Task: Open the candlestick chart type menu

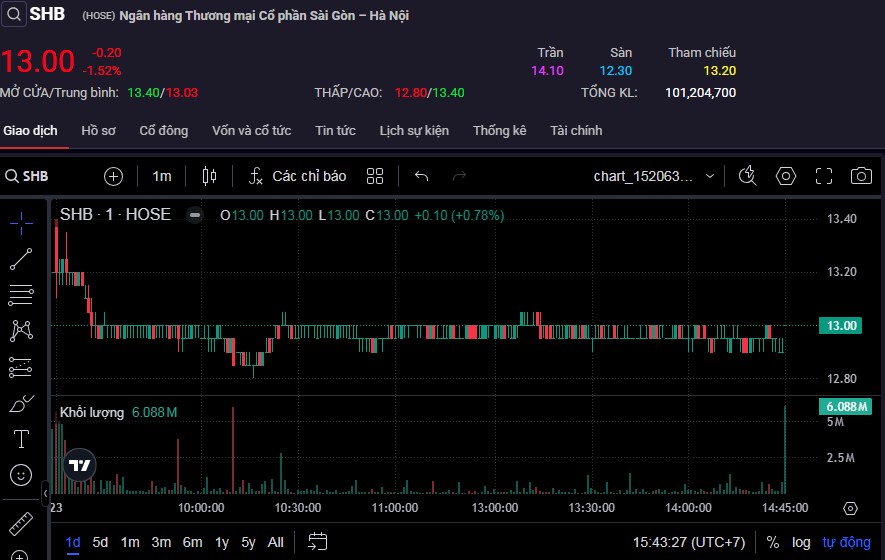Action: (209, 176)
